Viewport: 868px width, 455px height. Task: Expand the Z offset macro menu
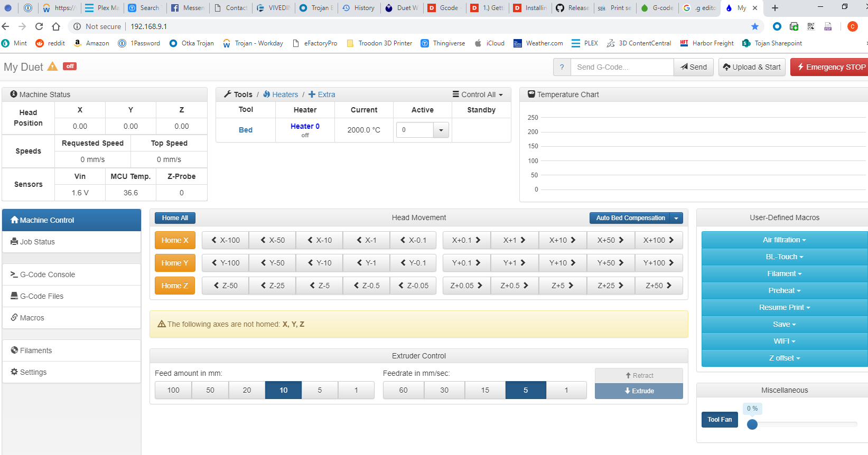point(785,358)
